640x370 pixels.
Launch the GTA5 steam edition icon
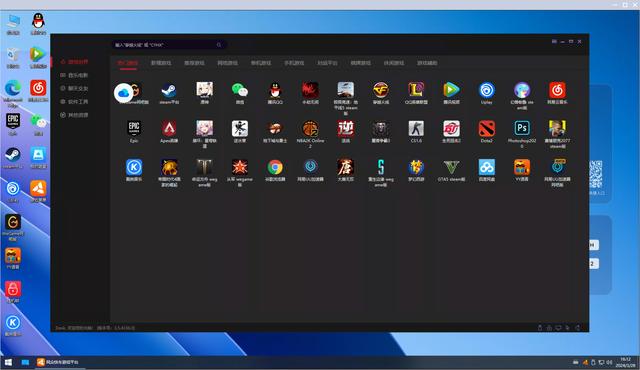(x=451, y=167)
